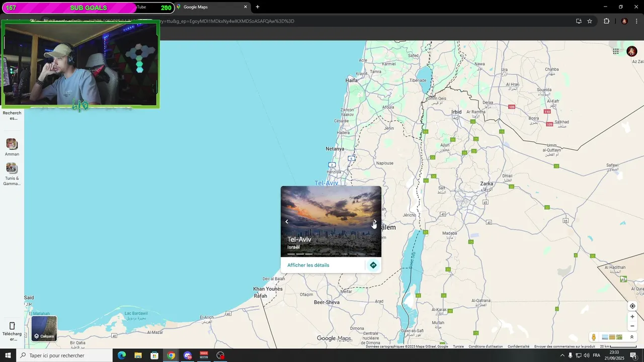Bookmark this page with the star
This screenshot has height=362, width=644.
pos(590,21)
